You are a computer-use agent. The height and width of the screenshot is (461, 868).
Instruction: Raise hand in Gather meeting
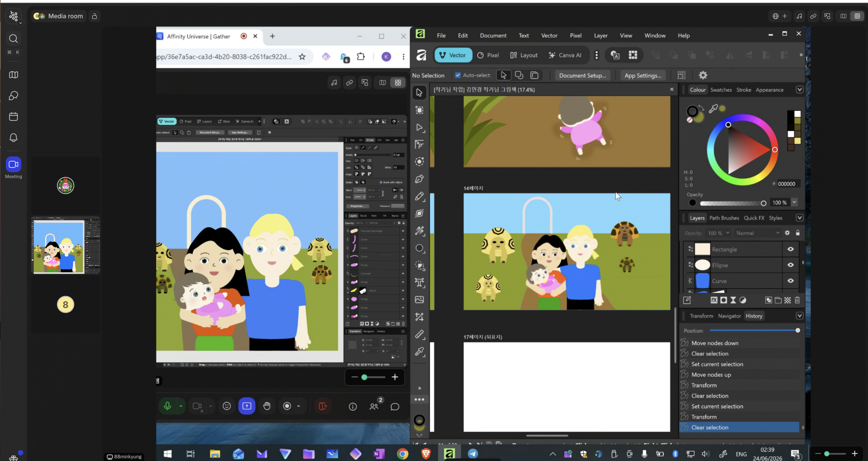pyautogui.click(x=267, y=406)
